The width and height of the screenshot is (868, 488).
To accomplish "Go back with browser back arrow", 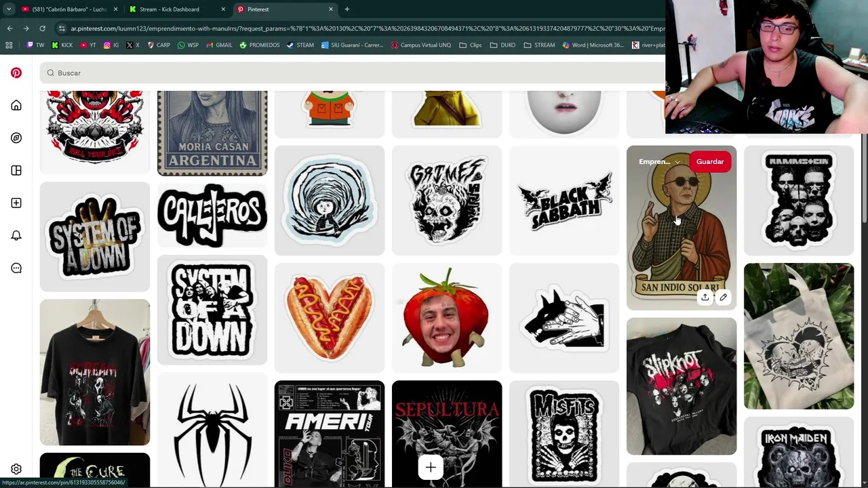I will coord(9,28).
